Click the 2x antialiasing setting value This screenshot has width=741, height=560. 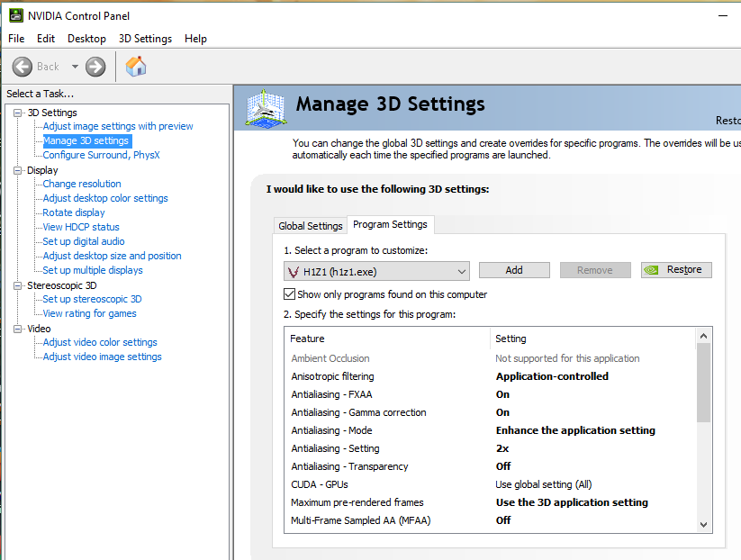click(502, 448)
